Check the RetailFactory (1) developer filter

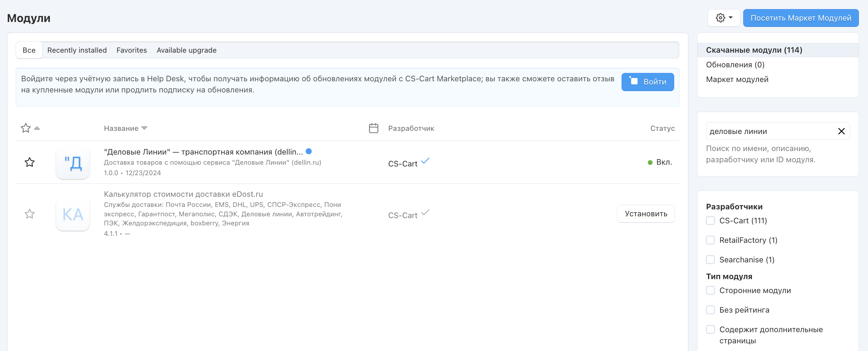click(710, 240)
